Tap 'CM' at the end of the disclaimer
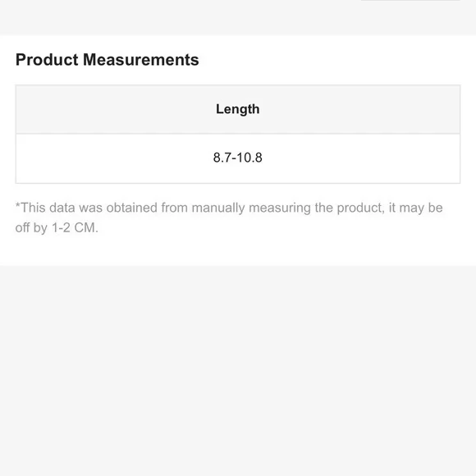The height and width of the screenshot is (476, 476). click(85, 227)
